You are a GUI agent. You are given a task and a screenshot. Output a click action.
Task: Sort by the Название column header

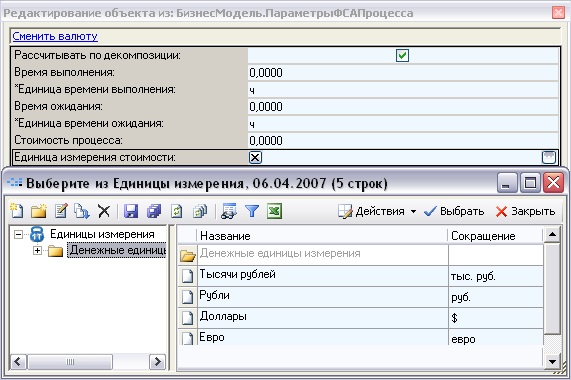(322, 236)
